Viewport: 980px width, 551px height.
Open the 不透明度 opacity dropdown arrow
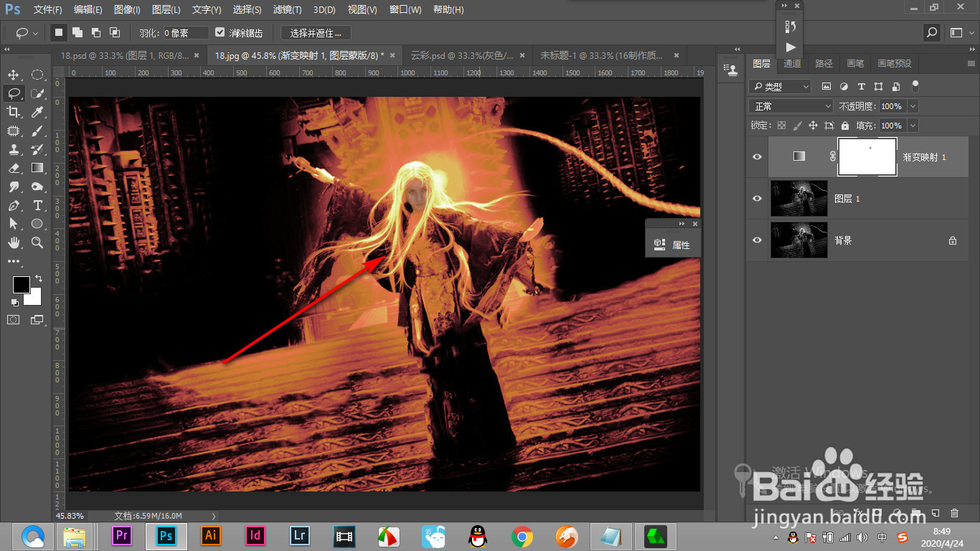tap(913, 105)
